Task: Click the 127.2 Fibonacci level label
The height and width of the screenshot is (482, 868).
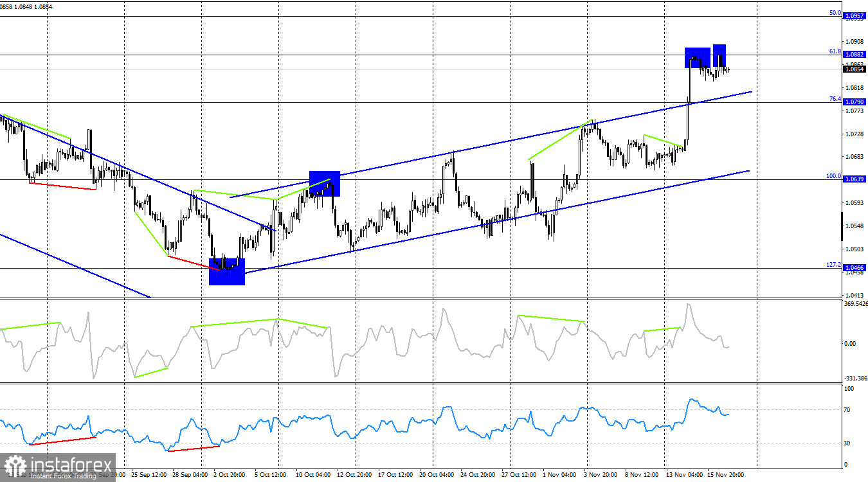Action: point(834,264)
